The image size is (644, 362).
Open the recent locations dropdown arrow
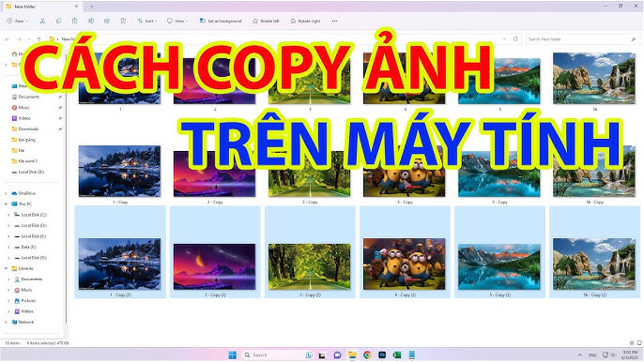click(x=29, y=39)
